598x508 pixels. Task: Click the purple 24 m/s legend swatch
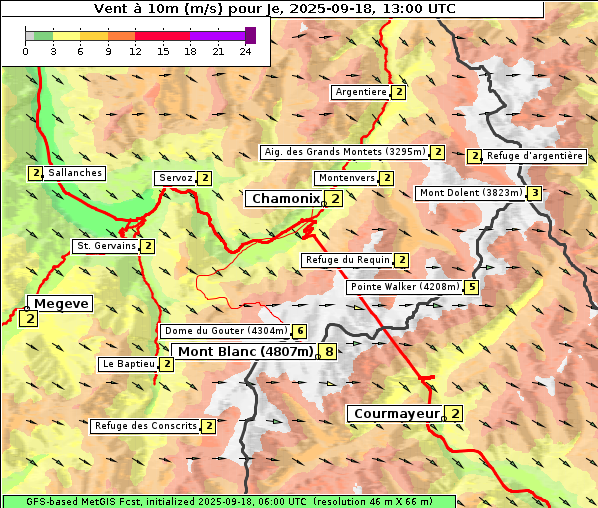coord(250,35)
